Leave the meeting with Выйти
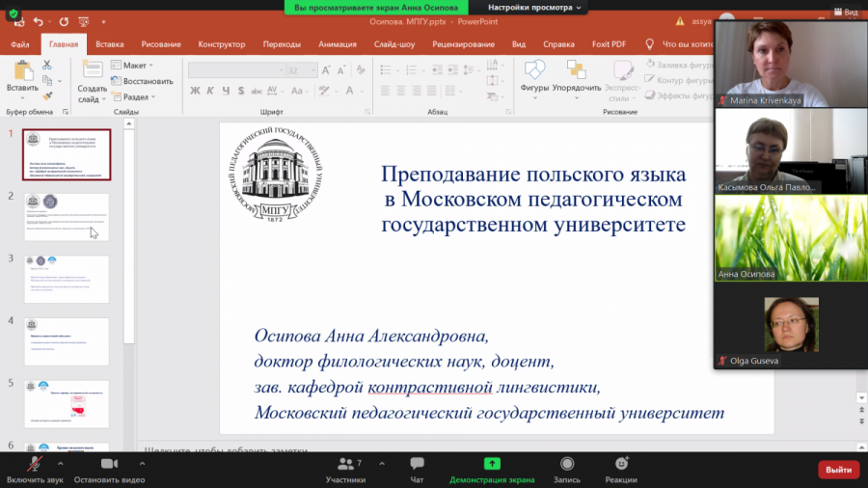 838,470
